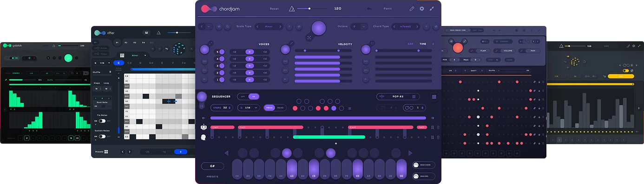
Task: Switch the PROG/RAND toggle
Action: (x=276, y=108)
